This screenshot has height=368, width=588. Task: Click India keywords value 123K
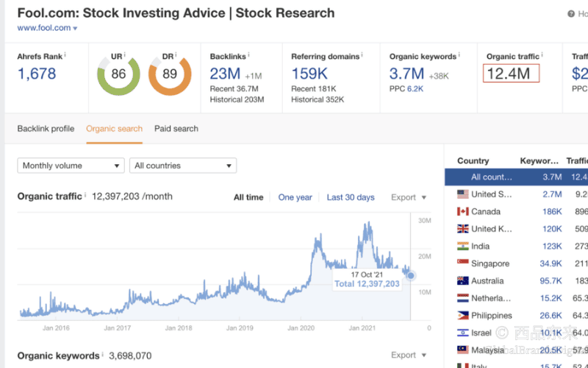pos(552,246)
